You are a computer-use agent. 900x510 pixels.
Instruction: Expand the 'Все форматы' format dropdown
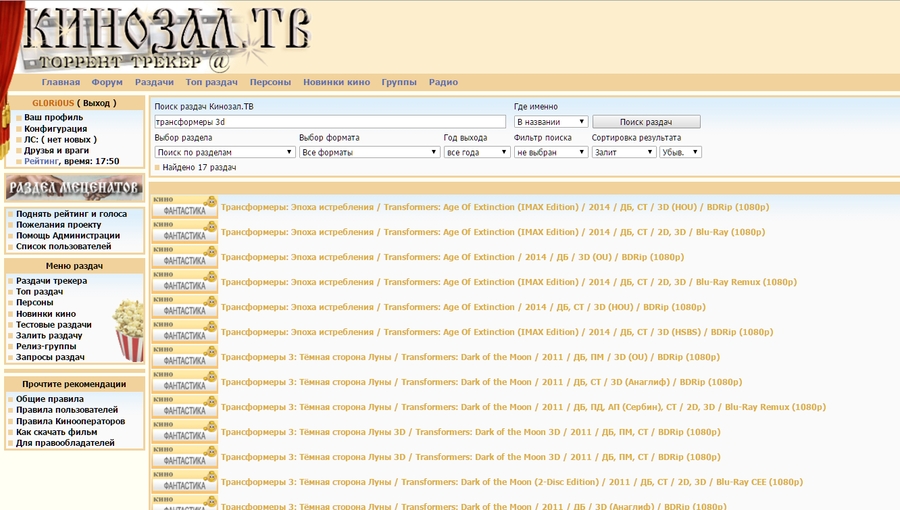(x=369, y=152)
